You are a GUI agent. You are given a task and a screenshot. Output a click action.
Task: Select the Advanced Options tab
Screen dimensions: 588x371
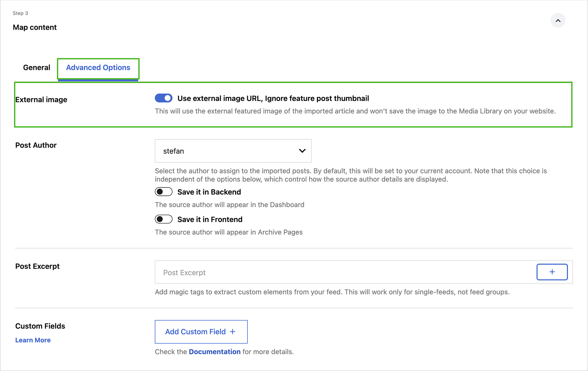click(98, 67)
